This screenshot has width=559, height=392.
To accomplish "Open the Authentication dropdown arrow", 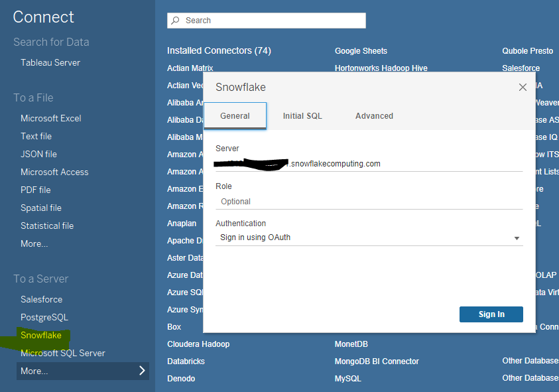I will point(517,238).
